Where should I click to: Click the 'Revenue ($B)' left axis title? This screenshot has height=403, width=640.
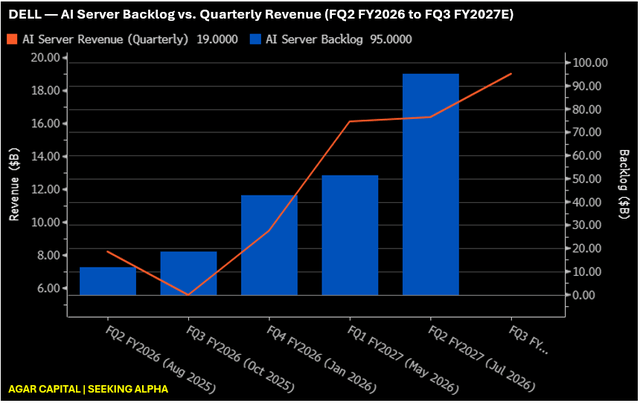pos(14,185)
